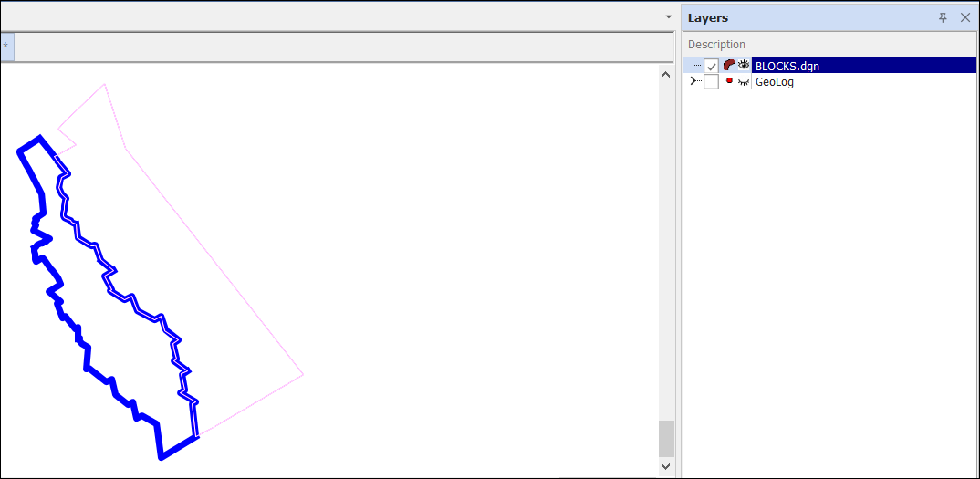Pin the Layers panel
The height and width of the screenshot is (479, 980).
pos(943,17)
